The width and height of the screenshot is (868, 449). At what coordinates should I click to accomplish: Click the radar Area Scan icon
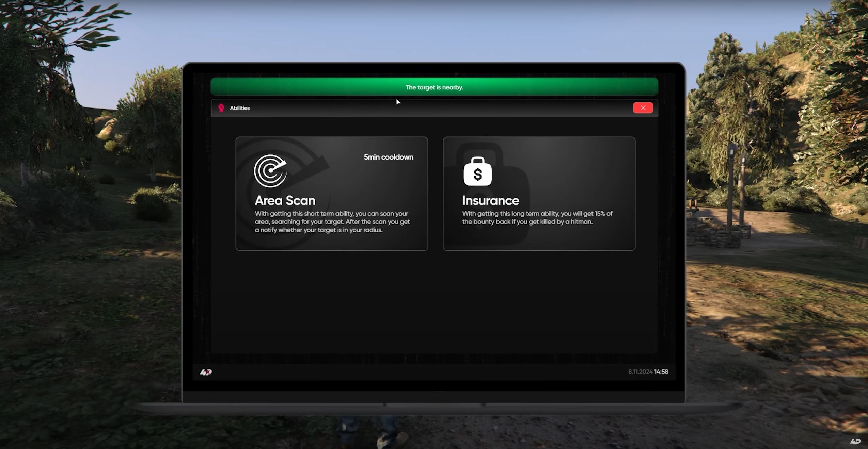tap(270, 171)
